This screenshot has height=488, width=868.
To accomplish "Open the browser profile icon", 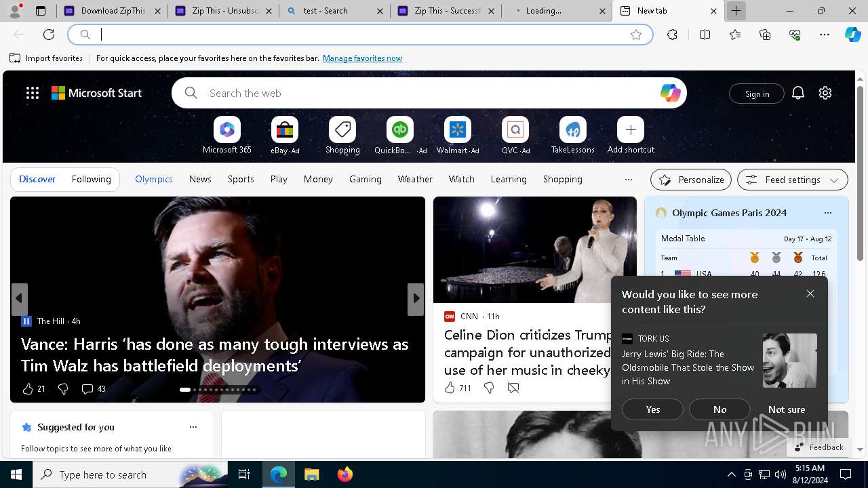I will [x=15, y=10].
